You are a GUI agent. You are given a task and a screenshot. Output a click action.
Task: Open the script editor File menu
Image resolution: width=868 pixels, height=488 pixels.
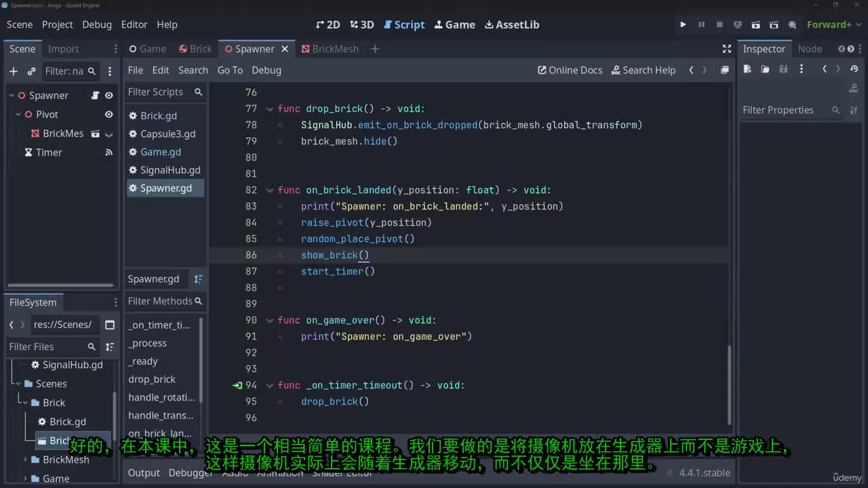click(x=136, y=70)
